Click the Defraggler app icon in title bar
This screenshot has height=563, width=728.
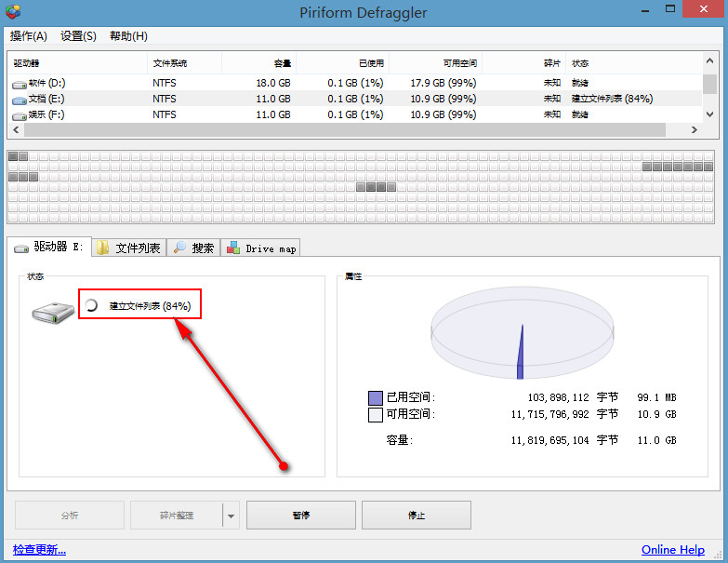pyautogui.click(x=13, y=11)
